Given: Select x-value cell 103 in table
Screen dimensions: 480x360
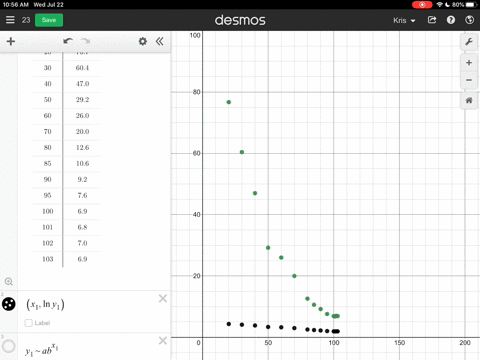Looking at the screenshot, I should (x=47, y=259).
